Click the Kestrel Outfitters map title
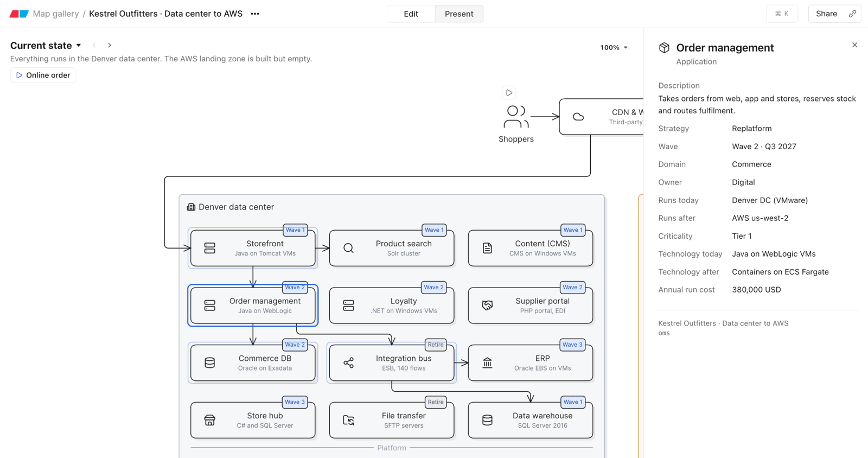The height and width of the screenshot is (458, 868). [165, 14]
